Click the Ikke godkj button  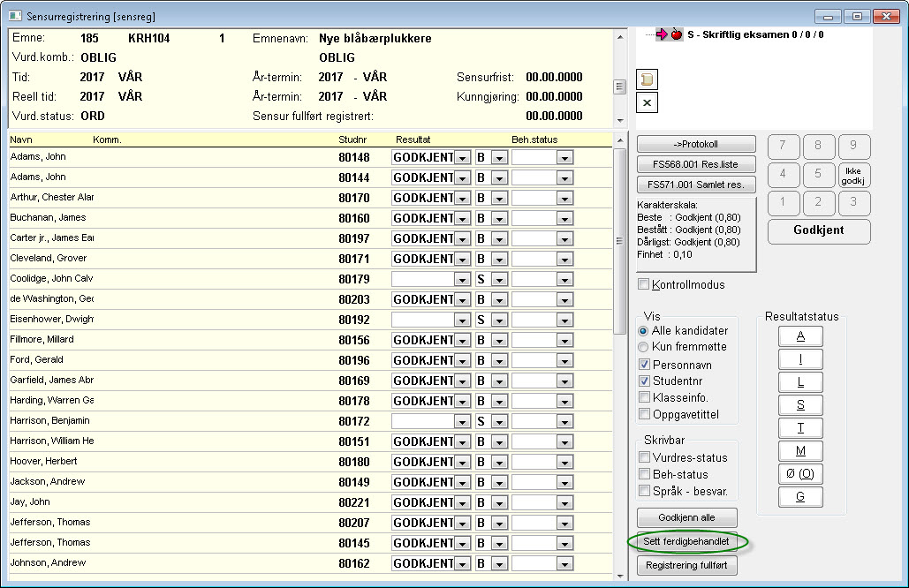click(x=853, y=176)
